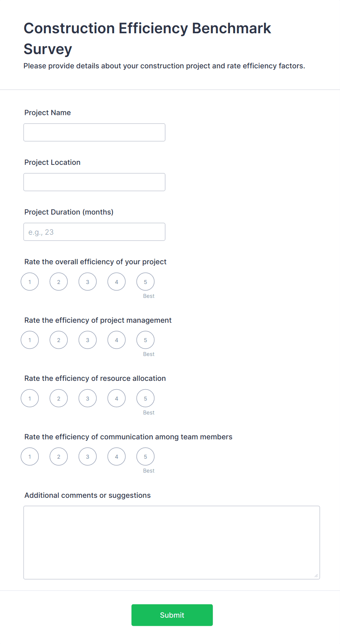Select 4 for resource allocation efficiency
Screen dimensions: 340x644
(116, 398)
